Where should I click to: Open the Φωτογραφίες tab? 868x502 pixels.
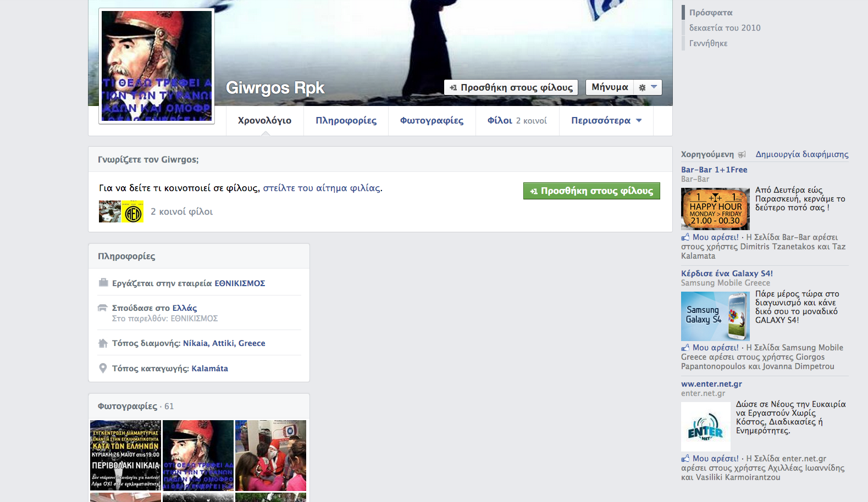pyautogui.click(x=432, y=120)
